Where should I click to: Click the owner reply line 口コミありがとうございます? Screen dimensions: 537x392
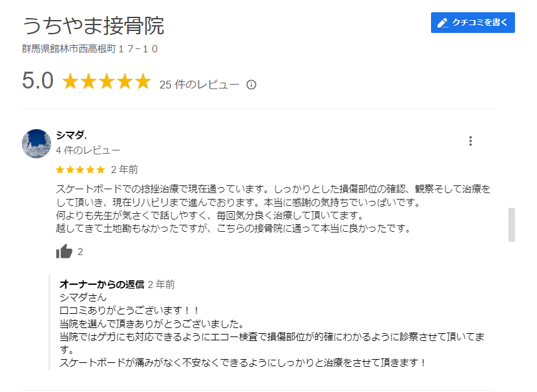(129, 311)
